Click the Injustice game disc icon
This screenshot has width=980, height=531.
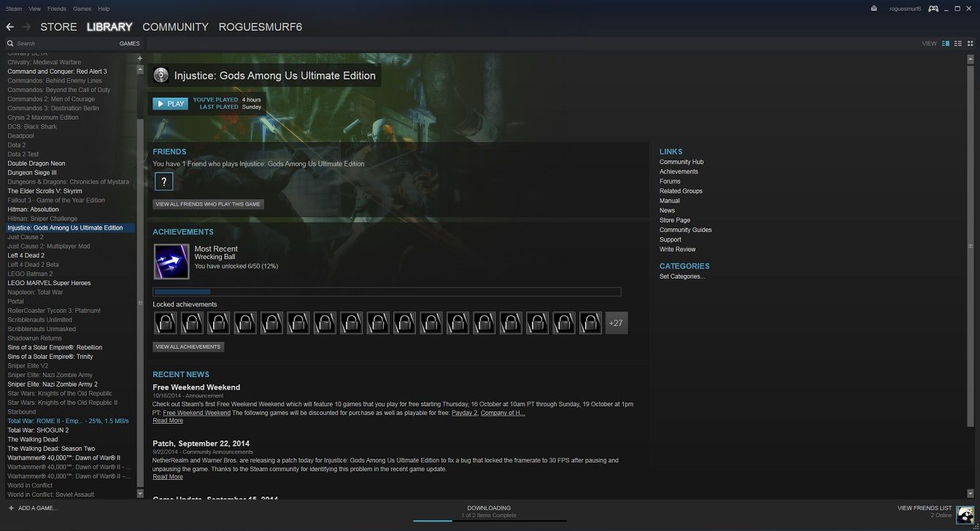pyautogui.click(x=161, y=75)
